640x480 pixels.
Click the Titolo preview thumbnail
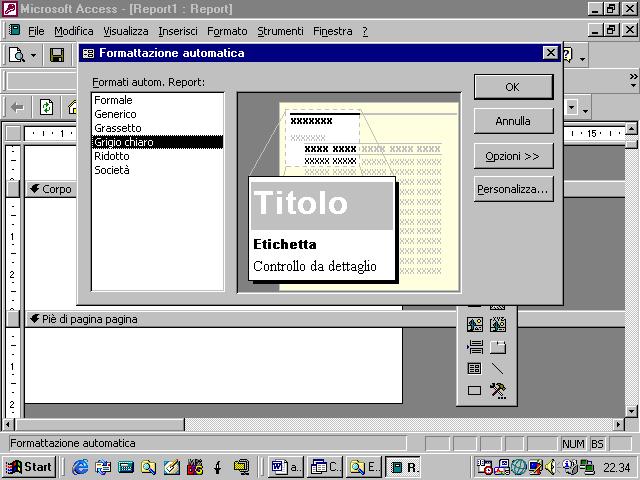322,205
